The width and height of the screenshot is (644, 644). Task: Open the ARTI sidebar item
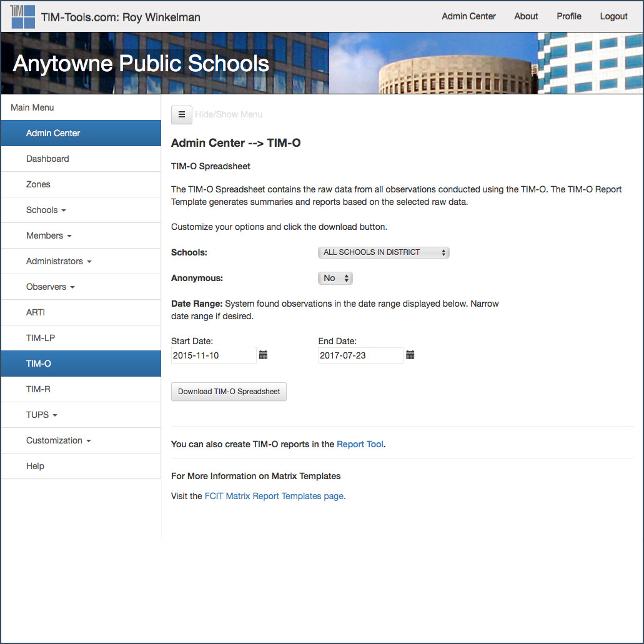click(x=81, y=312)
